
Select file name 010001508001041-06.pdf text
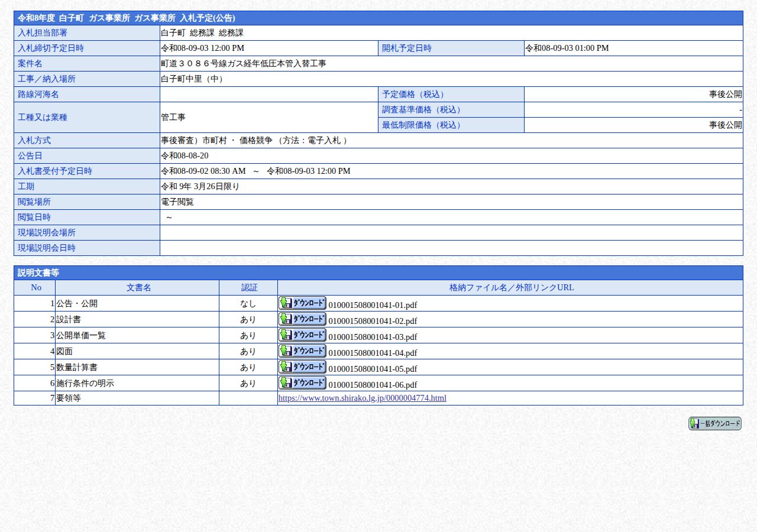coord(373,385)
